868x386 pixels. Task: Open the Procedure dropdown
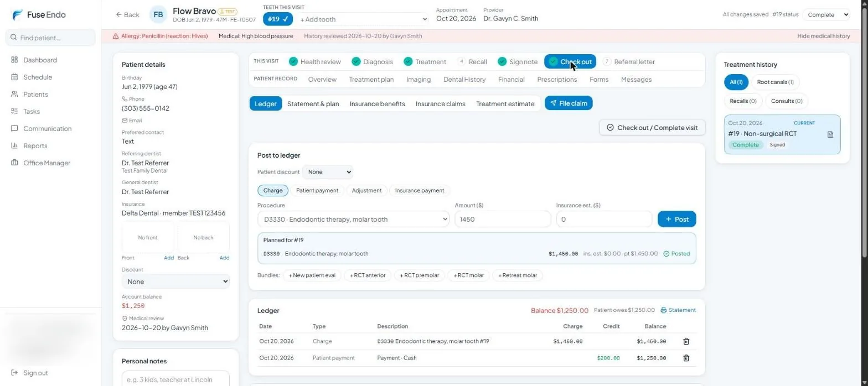tap(353, 220)
